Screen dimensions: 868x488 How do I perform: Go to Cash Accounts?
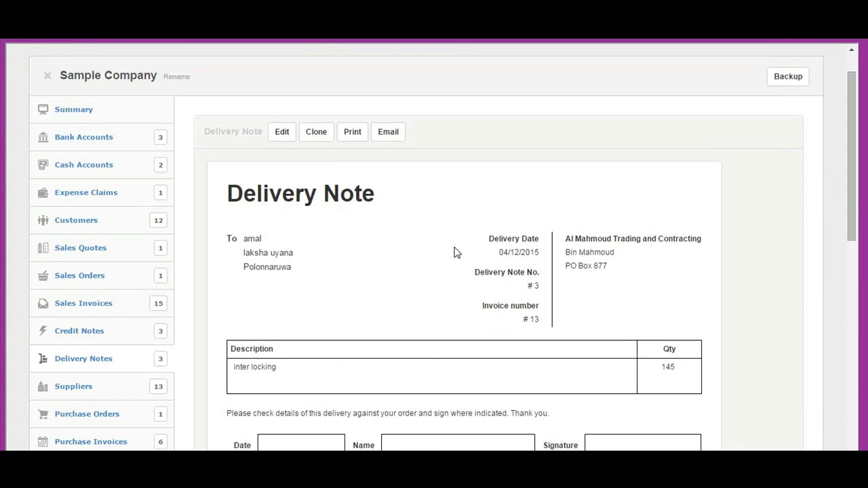[84, 165]
